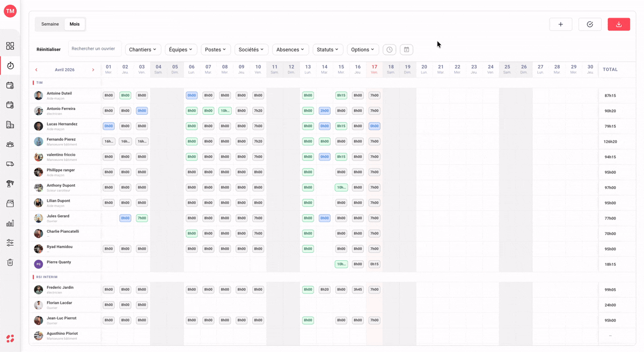
Task: Open the Équipes dropdown filter
Action: [181, 49]
